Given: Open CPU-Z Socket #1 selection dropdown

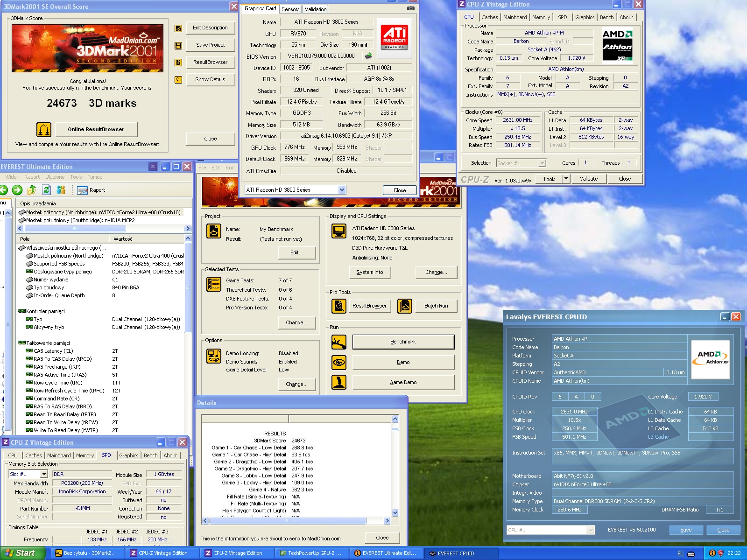Looking at the screenshot, I should 542,163.
